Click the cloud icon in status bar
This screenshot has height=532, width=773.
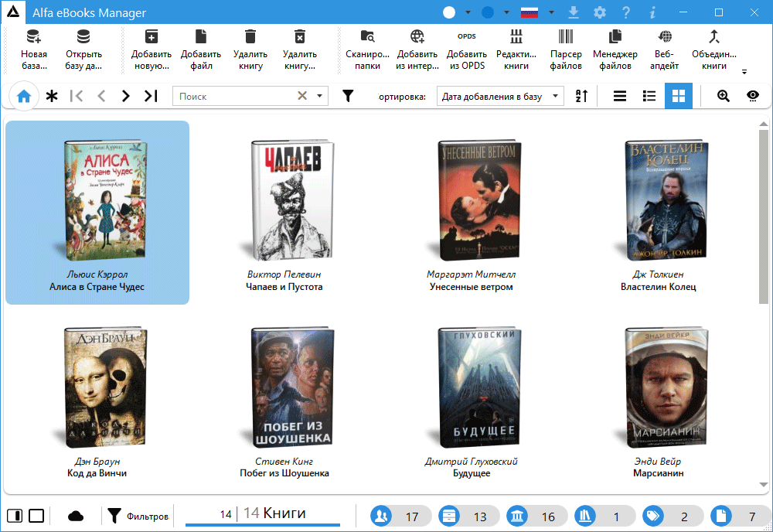tap(76, 516)
